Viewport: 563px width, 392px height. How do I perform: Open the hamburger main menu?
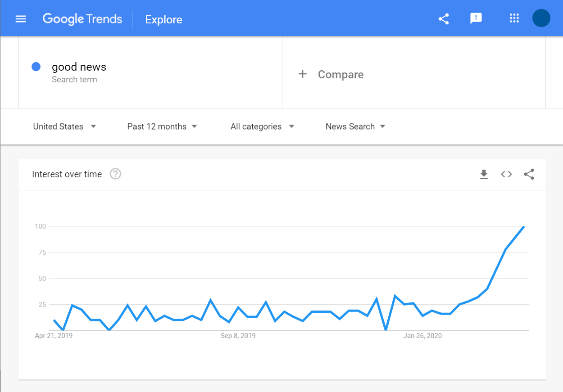(21, 19)
